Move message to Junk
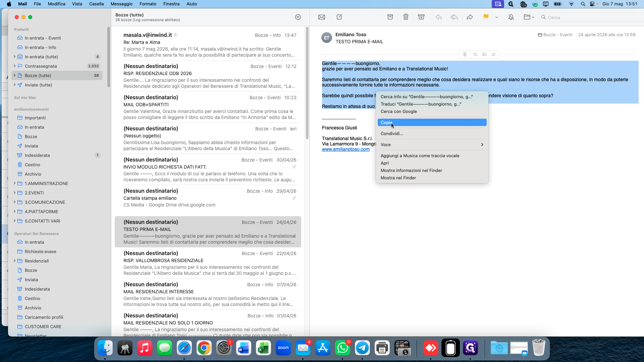Image resolution: width=644 pixels, height=362 pixels. [x=421, y=17]
